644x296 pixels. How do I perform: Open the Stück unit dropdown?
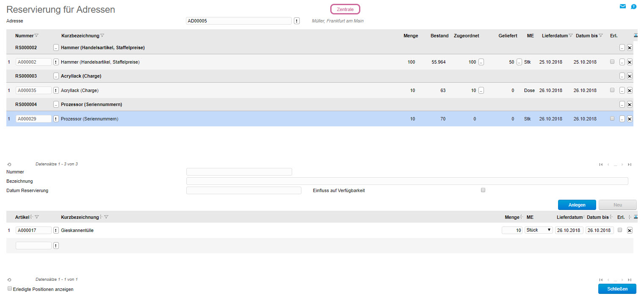[539, 230]
